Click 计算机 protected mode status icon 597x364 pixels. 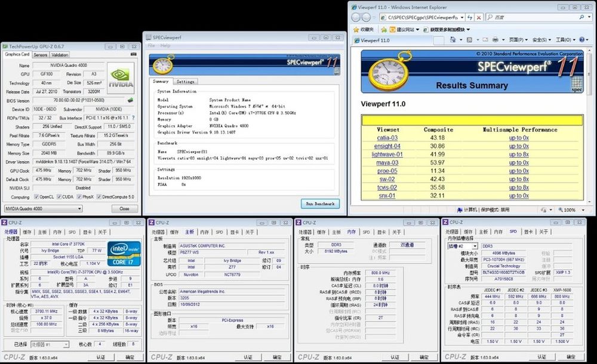[x=460, y=210]
